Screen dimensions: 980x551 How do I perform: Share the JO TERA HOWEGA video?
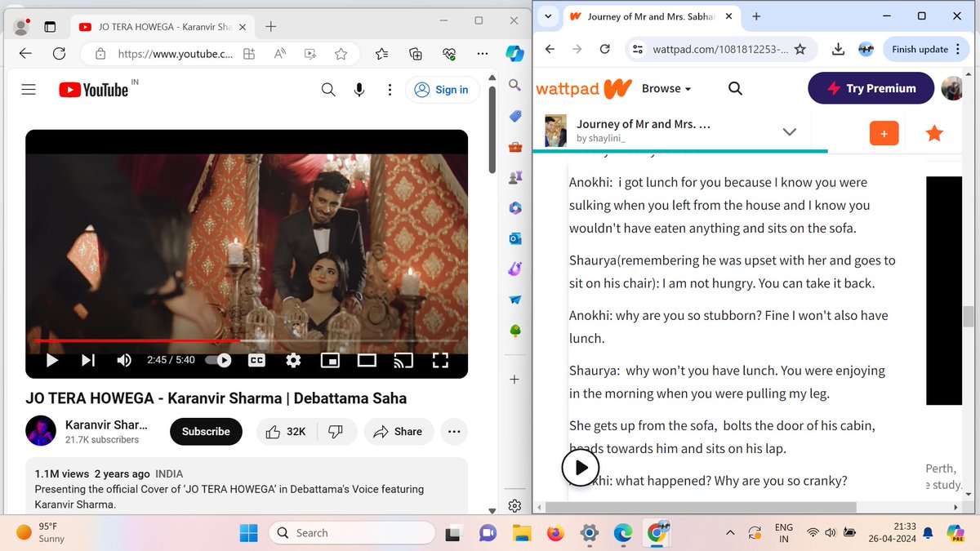click(x=399, y=432)
